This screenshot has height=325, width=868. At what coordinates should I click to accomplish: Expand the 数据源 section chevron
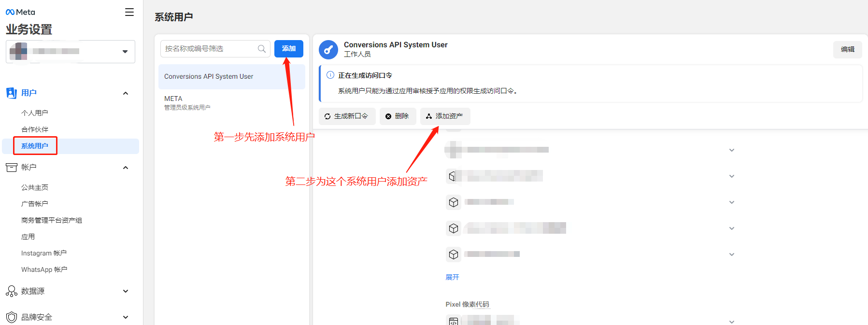tap(126, 291)
